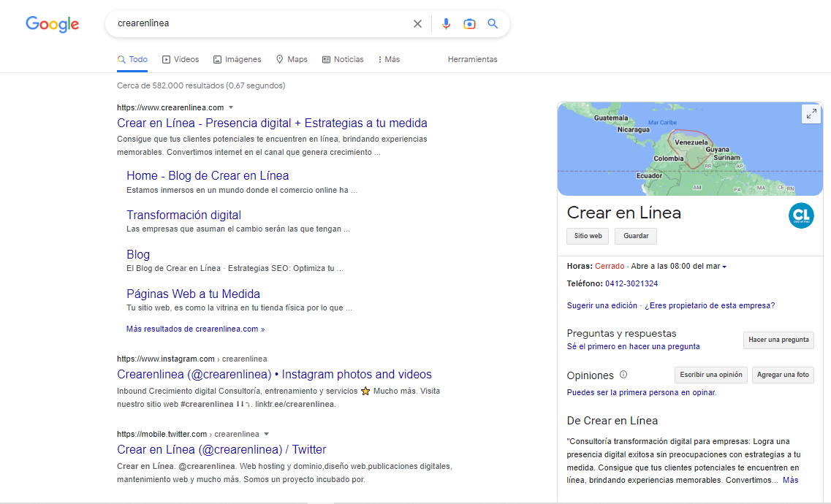831x504 pixels.
Task: Click the Google logo
Action: pos(53,24)
